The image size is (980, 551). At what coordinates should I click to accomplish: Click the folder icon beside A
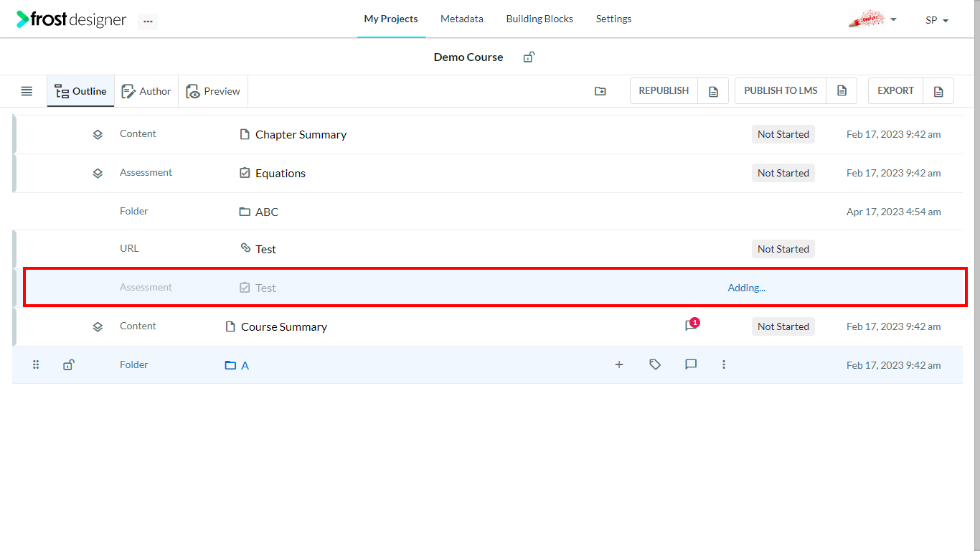pyautogui.click(x=230, y=365)
